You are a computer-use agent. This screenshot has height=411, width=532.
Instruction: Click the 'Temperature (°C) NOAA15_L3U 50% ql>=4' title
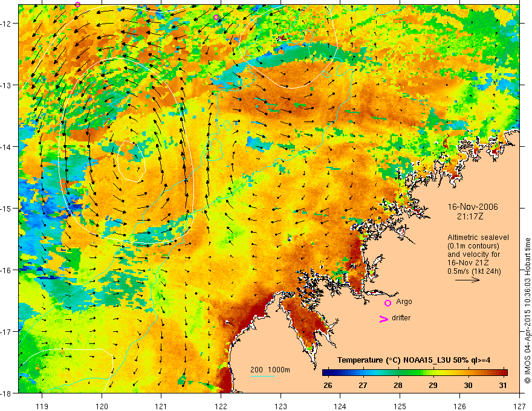click(414, 360)
